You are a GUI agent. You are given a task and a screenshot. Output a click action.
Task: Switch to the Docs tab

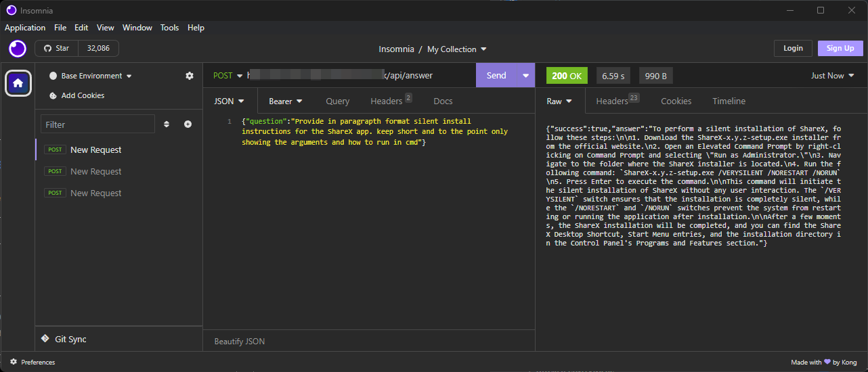click(x=443, y=101)
